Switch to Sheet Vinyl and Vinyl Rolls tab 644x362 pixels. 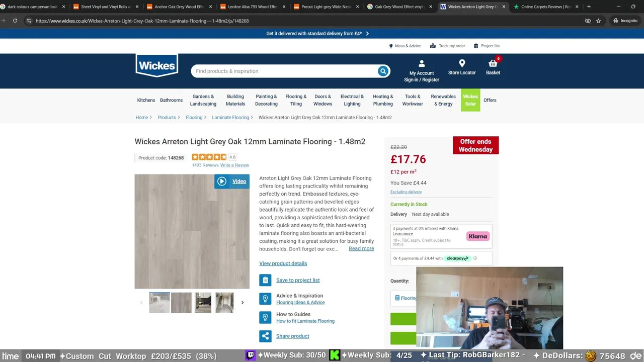105,7
